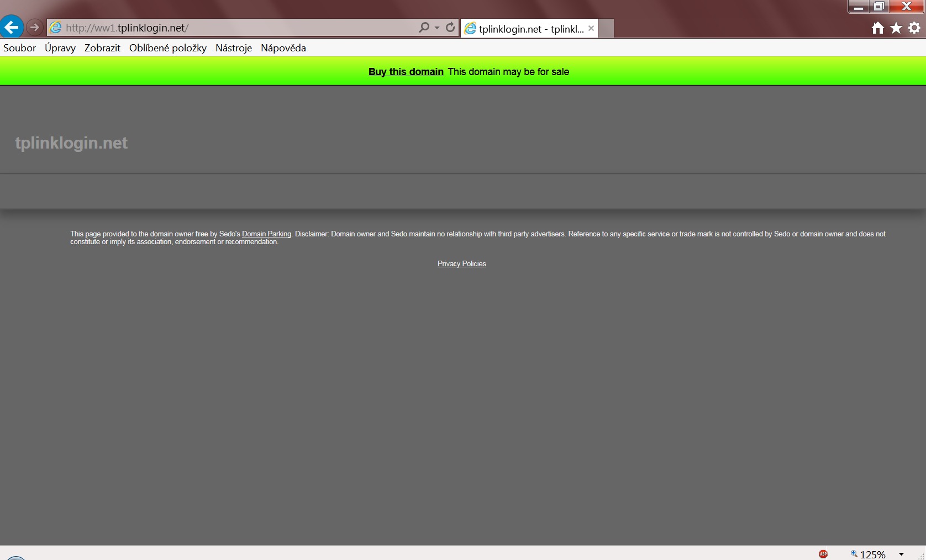Open the Tools gear icon
Image resolution: width=926 pixels, height=560 pixels.
point(914,28)
